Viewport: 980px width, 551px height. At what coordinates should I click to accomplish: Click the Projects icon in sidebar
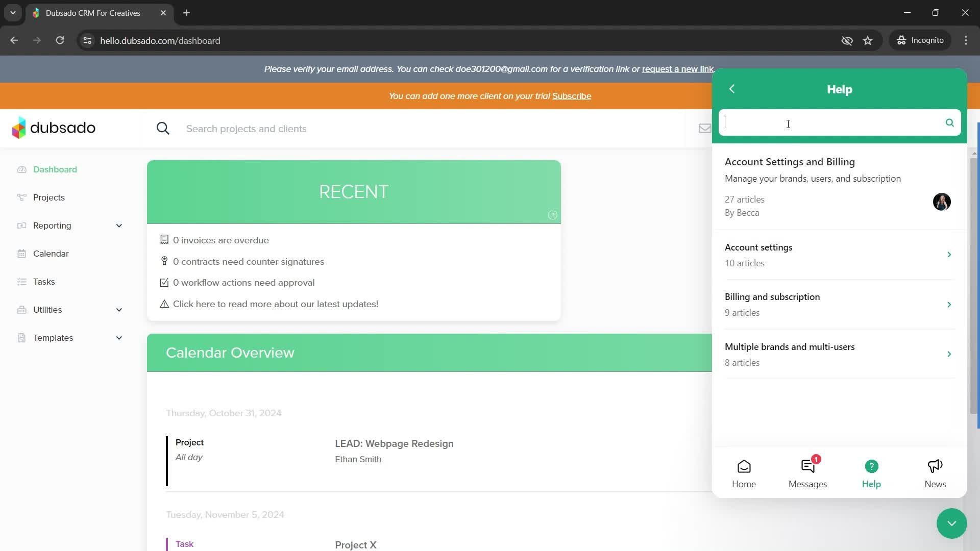pos(21,197)
